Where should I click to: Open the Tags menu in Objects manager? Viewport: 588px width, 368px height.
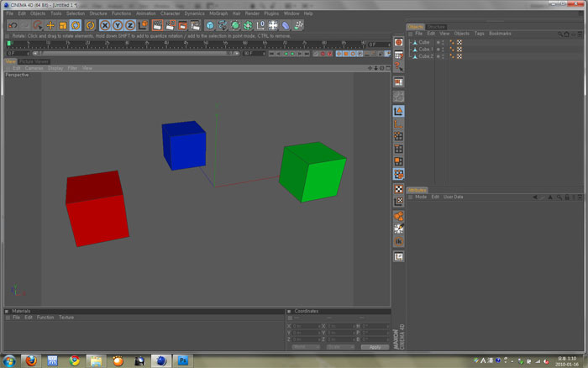pos(479,34)
